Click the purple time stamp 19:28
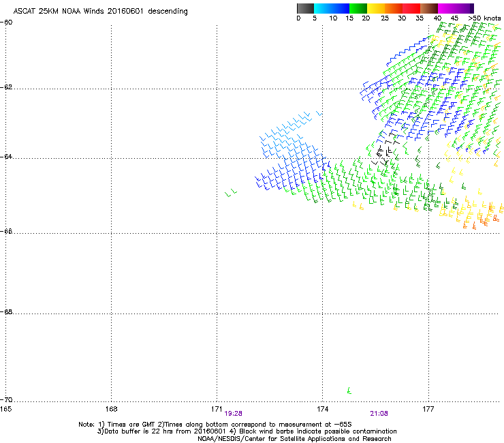The width and height of the screenshot is (504, 443). 234,414
